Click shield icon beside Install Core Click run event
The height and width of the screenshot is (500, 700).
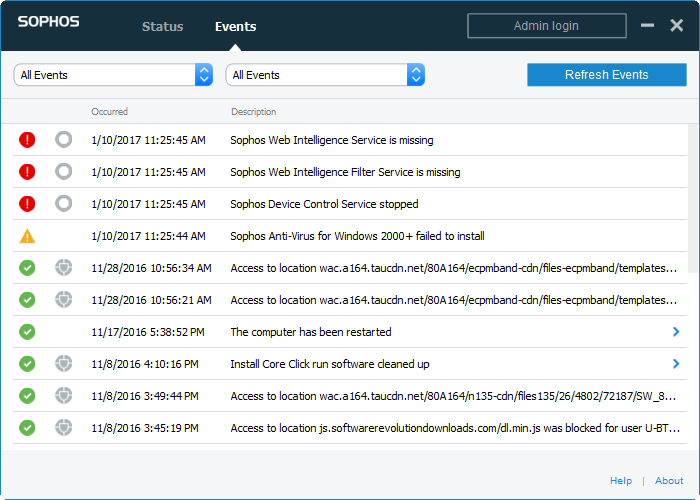click(63, 364)
